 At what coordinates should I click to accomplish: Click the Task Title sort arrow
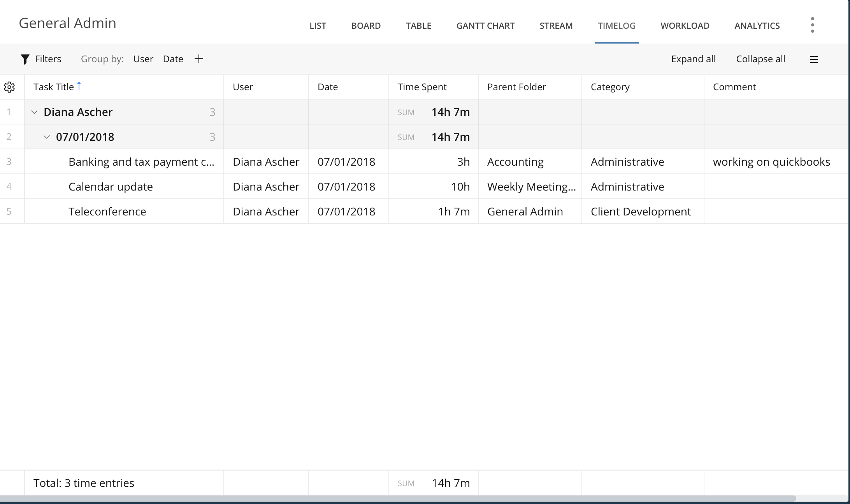[79, 86]
